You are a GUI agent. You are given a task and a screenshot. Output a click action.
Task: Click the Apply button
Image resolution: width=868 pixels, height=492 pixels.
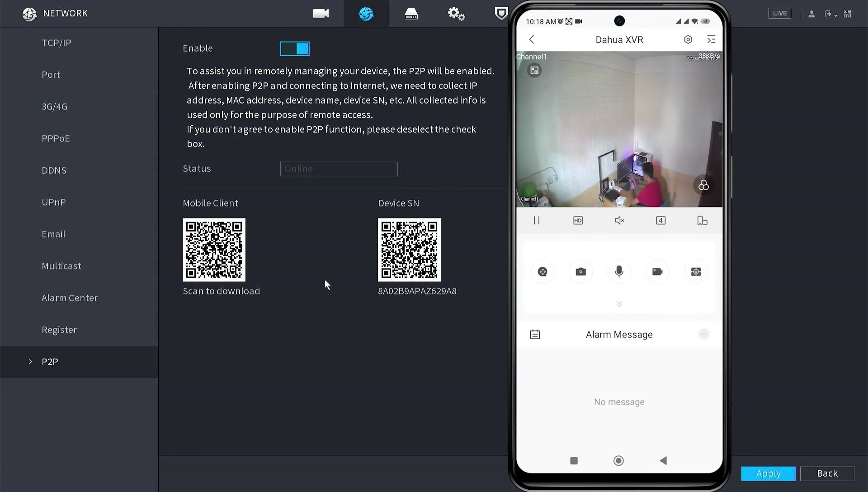(x=768, y=473)
